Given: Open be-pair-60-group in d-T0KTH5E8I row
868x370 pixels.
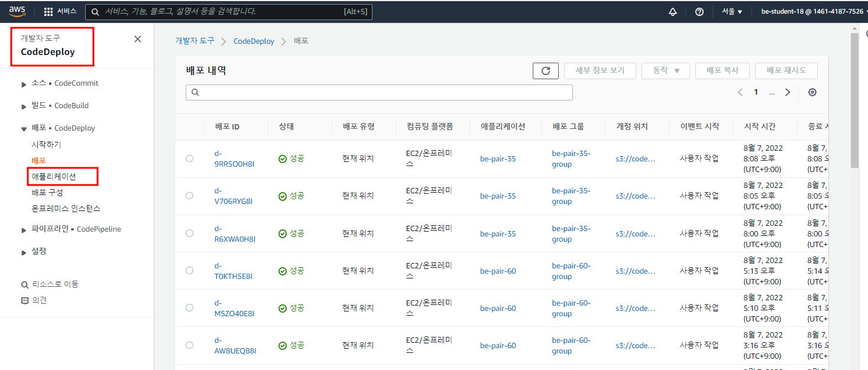Looking at the screenshot, I should pos(571,271).
